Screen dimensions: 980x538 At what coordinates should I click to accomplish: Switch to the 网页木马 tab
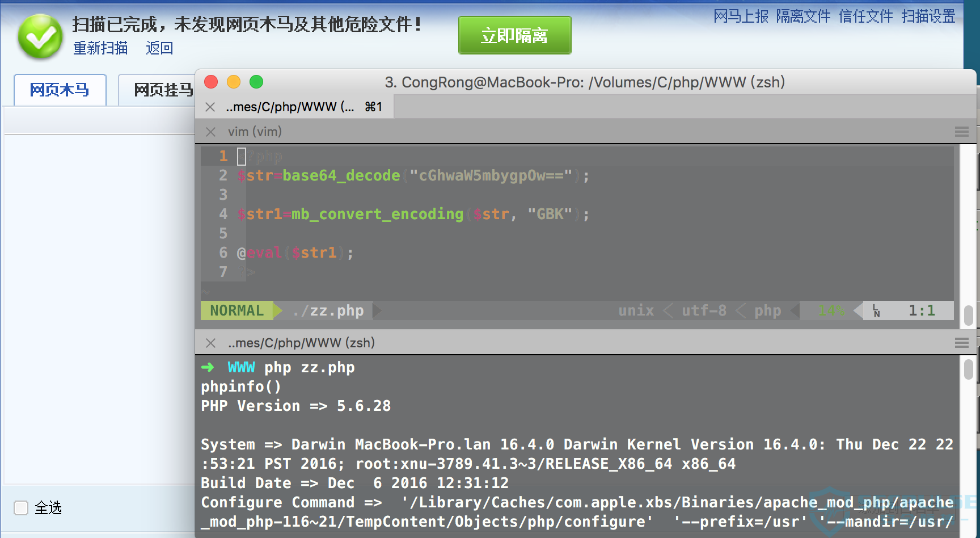(60, 90)
